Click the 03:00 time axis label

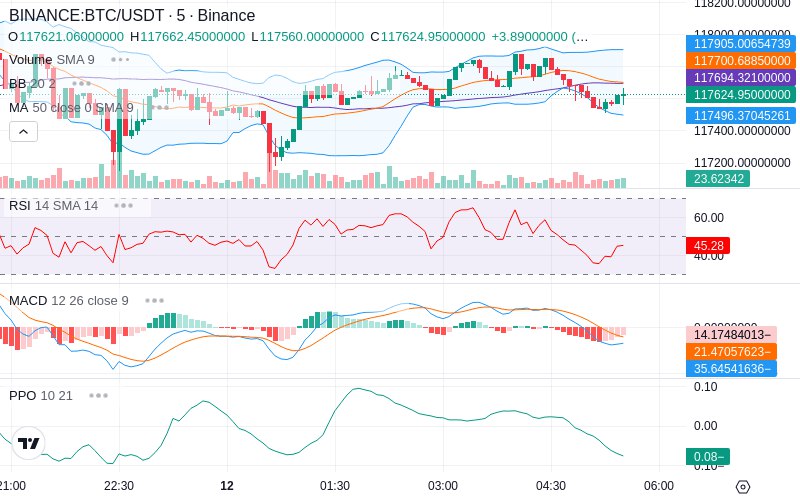pos(442,486)
